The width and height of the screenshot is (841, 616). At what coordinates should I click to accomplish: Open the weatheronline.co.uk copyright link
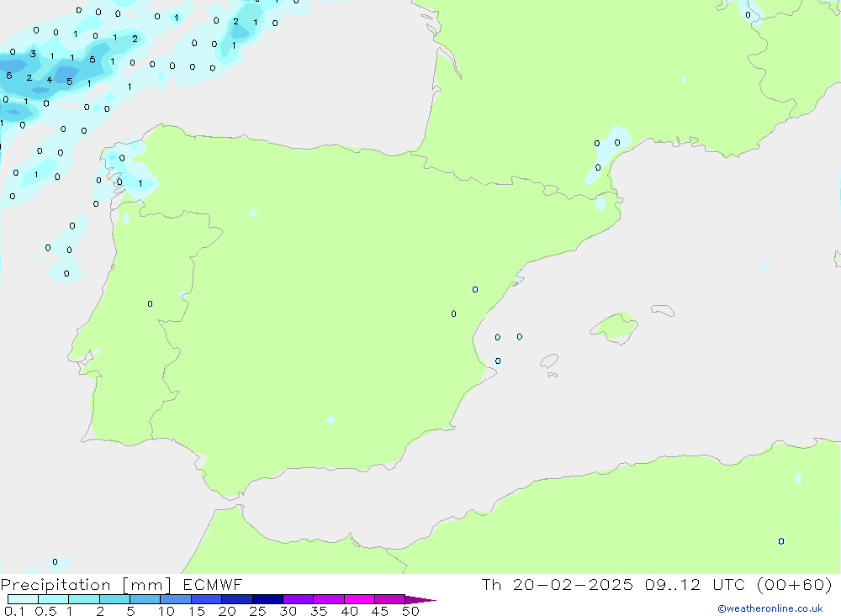770,608
